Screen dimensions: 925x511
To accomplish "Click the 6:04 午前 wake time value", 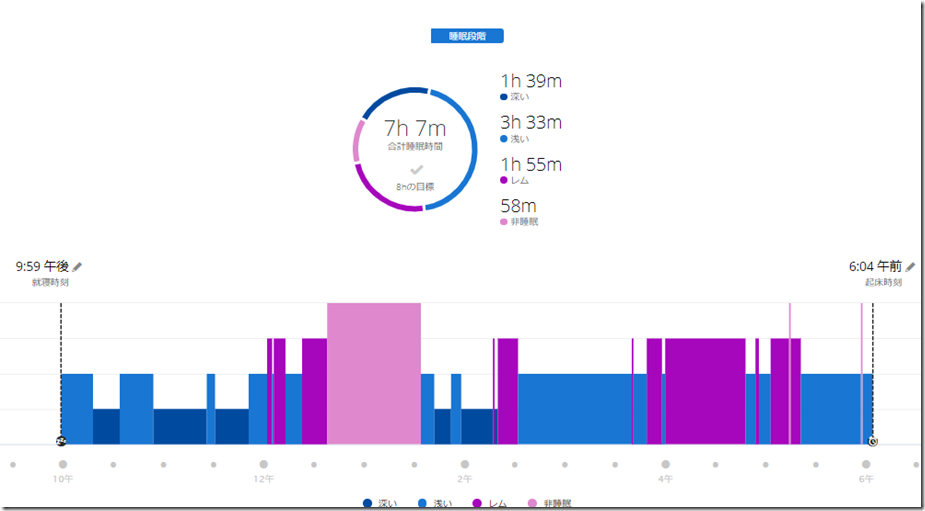I will coord(875,267).
